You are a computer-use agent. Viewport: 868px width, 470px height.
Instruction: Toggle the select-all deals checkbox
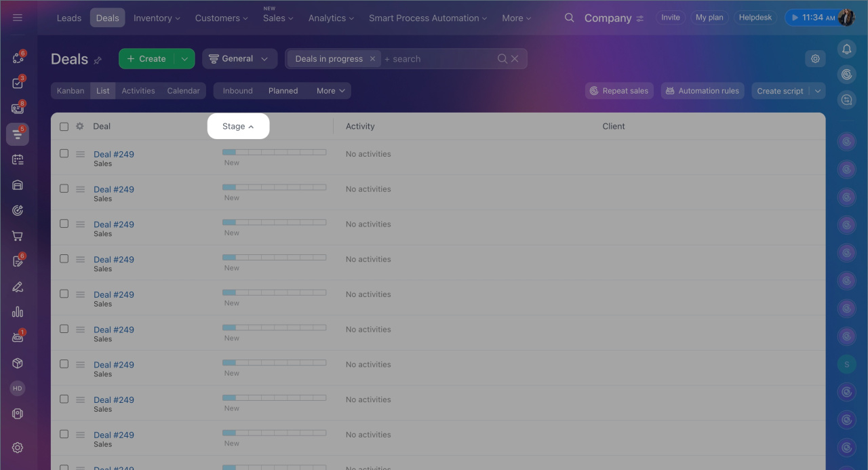64,126
